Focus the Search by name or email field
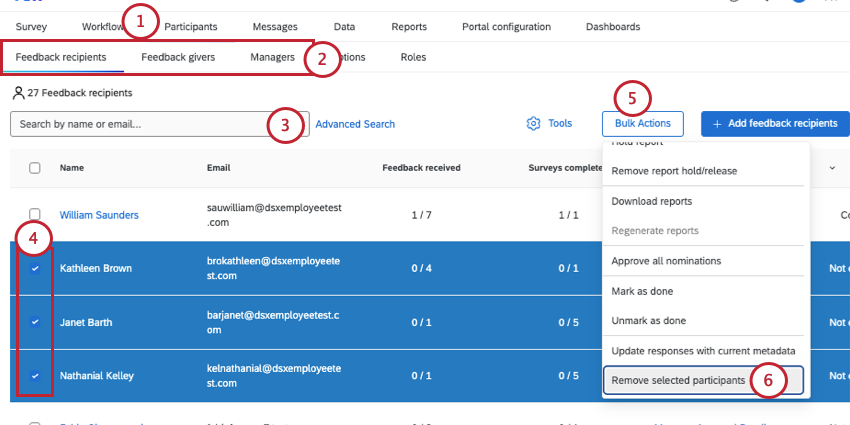Viewport: 850px width, 425px height. pos(160,124)
